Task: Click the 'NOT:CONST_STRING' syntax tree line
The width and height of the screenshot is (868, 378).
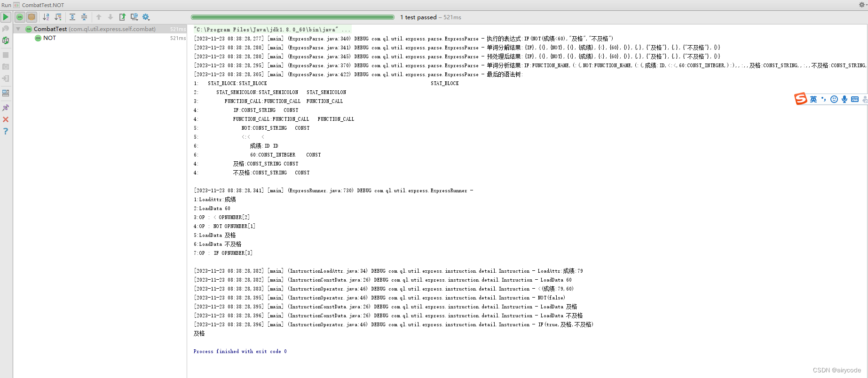Action: (264, 128)
